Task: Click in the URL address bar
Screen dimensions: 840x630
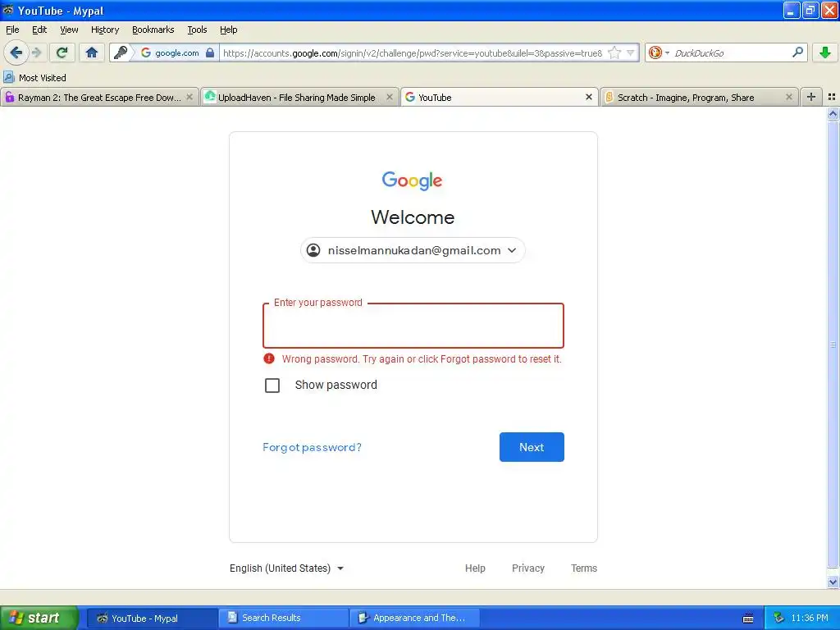Action: [x=413, y=53]
